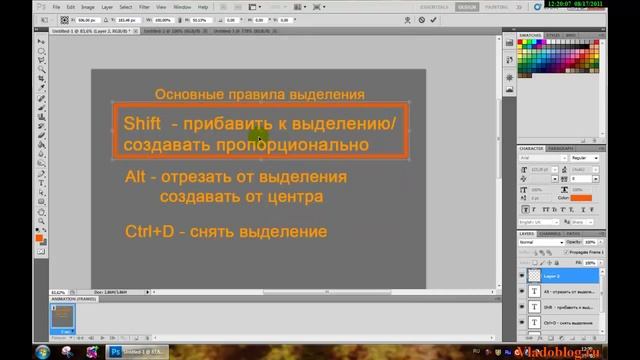
Task: Click the Character panel text color swatch
Action: click(x=581, y=198)
